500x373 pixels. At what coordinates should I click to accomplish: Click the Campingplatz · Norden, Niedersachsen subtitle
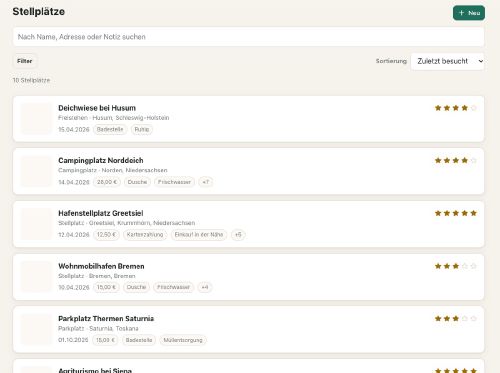coord(113,170)
